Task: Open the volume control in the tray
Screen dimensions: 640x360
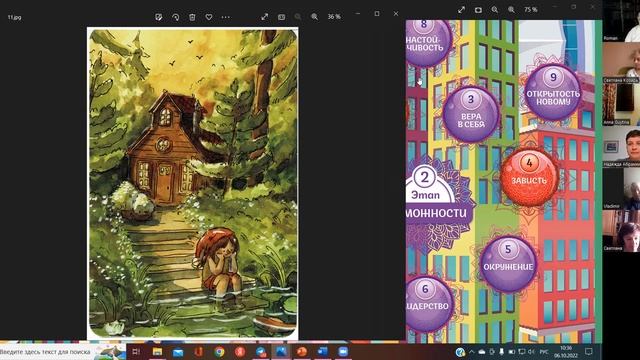Action: click(x=531, y=351)
